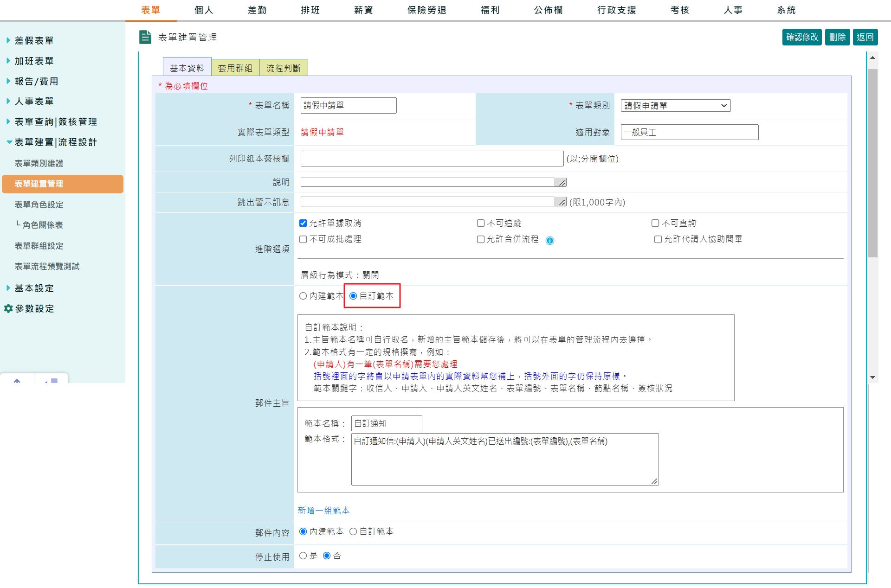Click the resize handle of the 範本格式 textarea

(655, 482)
